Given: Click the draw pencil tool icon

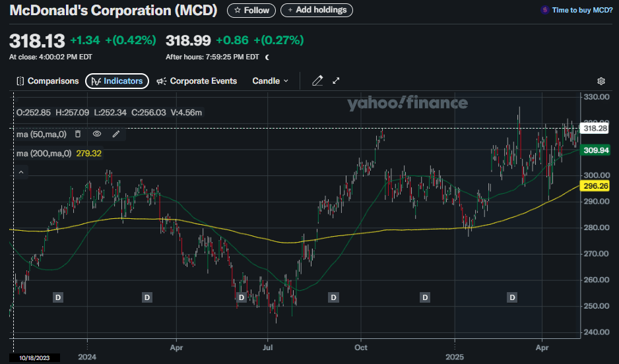Looking at the screenshot, I should click(317, 81).
